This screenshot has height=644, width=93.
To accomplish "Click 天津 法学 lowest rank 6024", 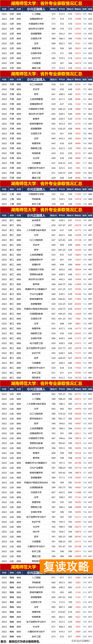I will tap(78, 139).
